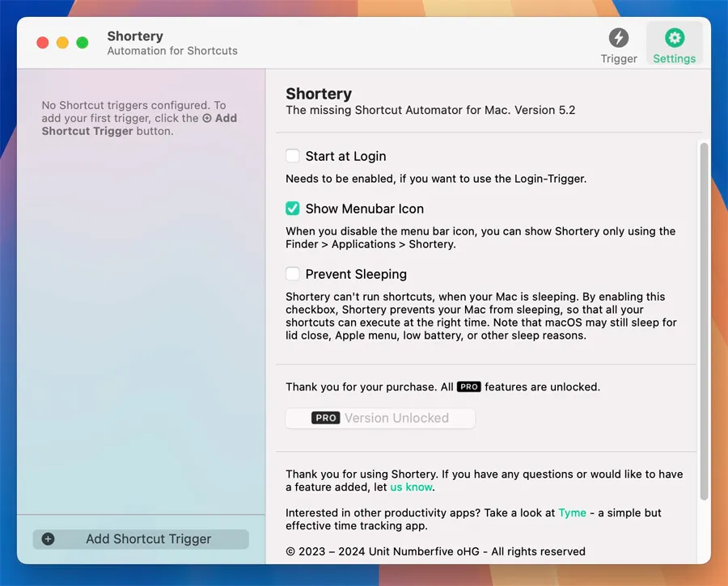Uncheck the Show Menubar Icon checkbox
Screen dimensions: 728x586
[x=293, y=209]
